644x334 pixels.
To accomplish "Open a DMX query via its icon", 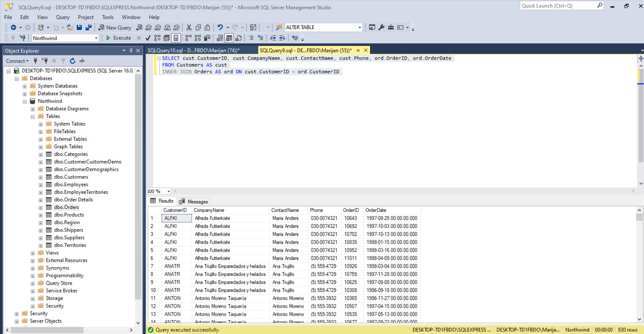I will [x=158, y=27].
